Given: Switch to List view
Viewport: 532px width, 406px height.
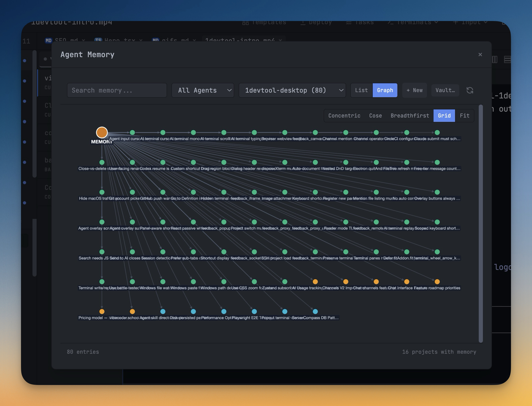Looking at the screenshot, I should (x=361, y=90).
